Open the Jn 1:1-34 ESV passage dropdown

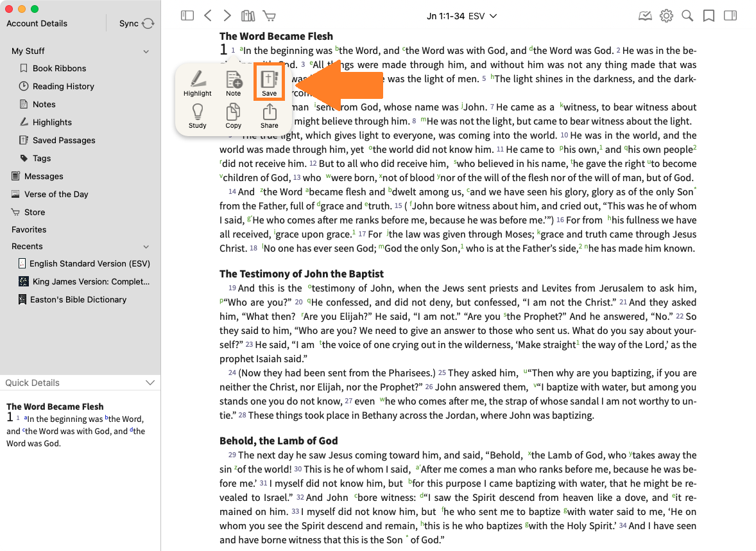462,16
